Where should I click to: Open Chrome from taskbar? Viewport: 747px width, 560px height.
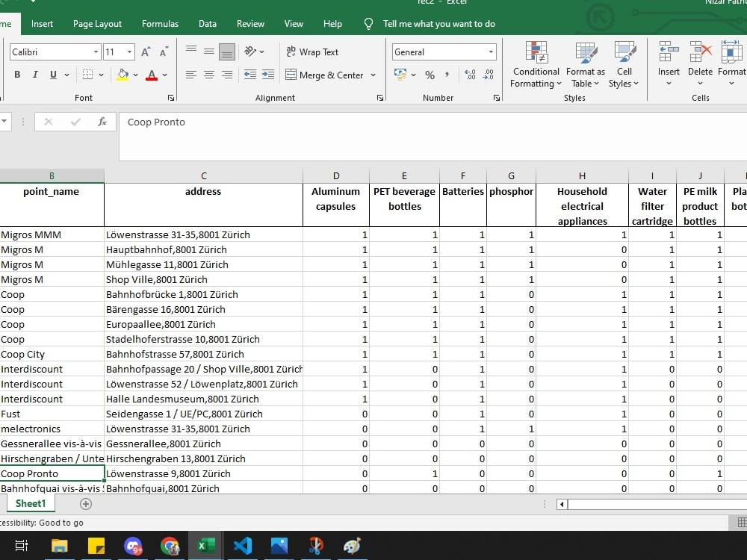169,546
